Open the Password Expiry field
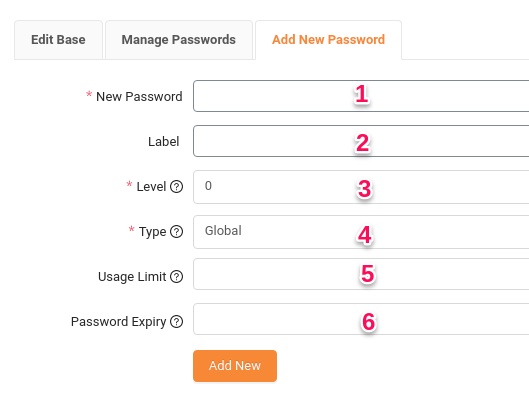 pos(361,319)
